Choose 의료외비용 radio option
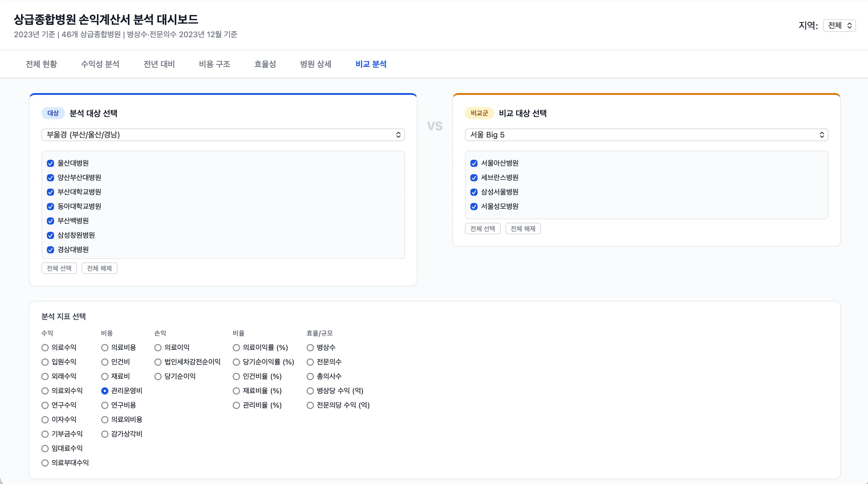The width and height of the screenshot is (868, 484). pos(105,420)
